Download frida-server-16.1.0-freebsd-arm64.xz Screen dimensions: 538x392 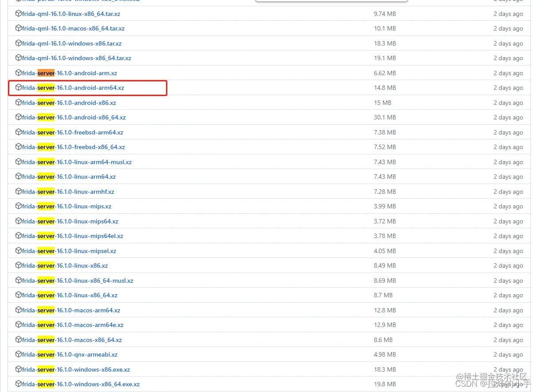click(x=73, y=132)
